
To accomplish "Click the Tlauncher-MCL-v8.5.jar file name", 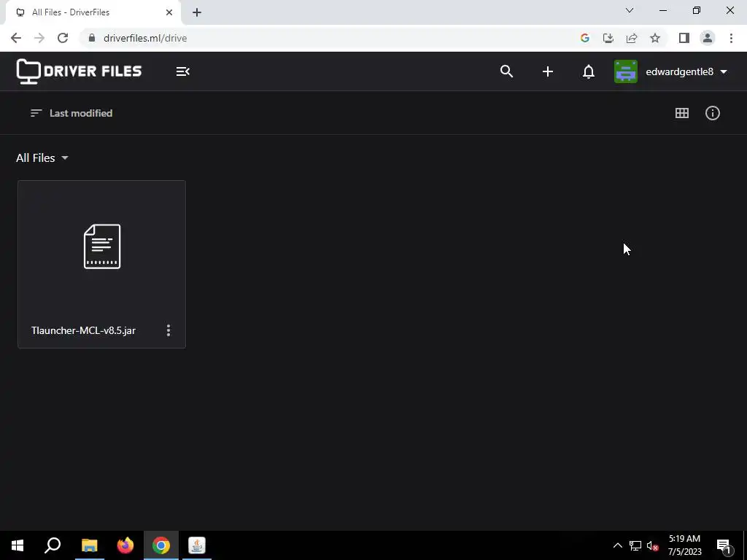I will pyautogui.click(x=83, y=330).
